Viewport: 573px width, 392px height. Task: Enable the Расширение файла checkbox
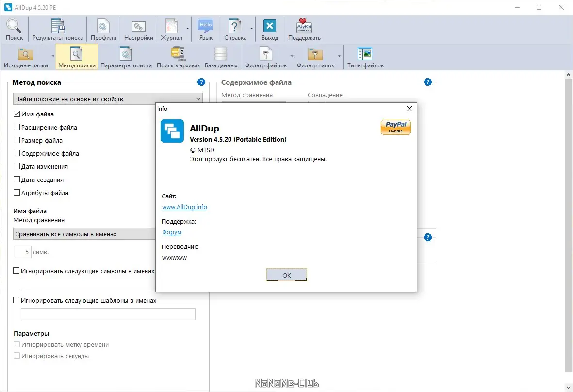16,127
